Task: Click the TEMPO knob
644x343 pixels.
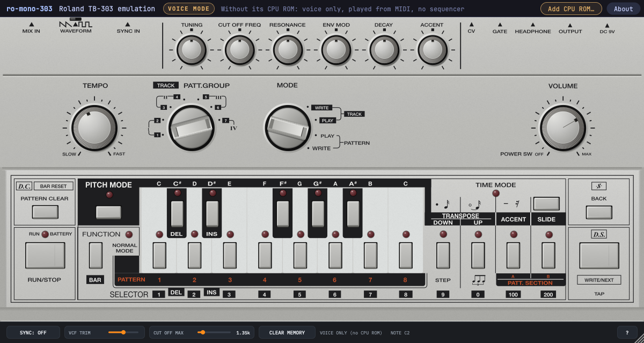Action: (x=94, y=128)
